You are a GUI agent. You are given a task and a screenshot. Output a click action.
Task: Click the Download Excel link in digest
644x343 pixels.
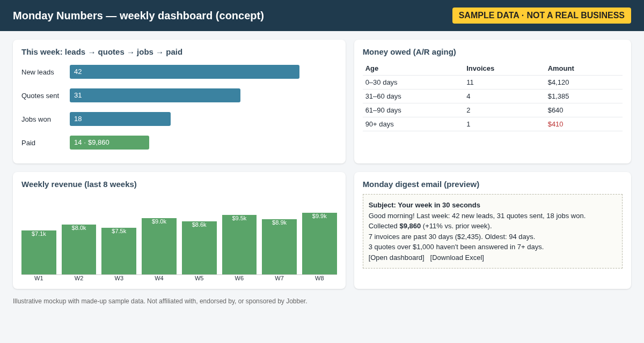point(457,257)
